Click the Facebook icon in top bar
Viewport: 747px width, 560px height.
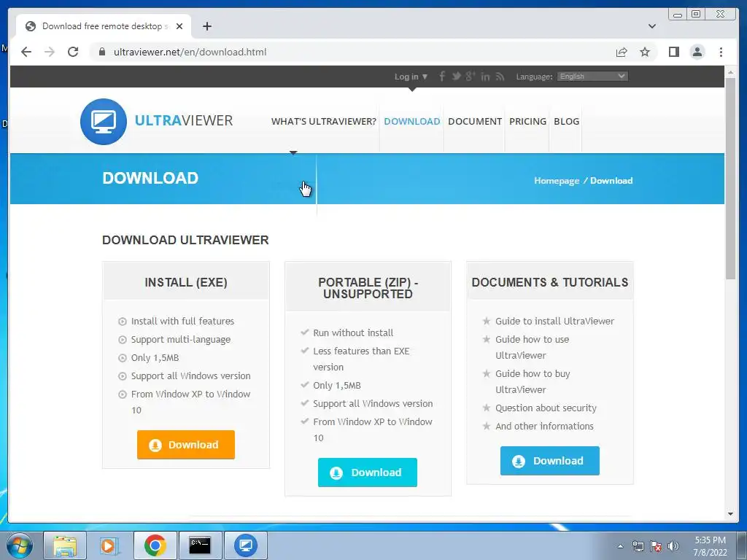pyautogui.click(x=442, y=76)
